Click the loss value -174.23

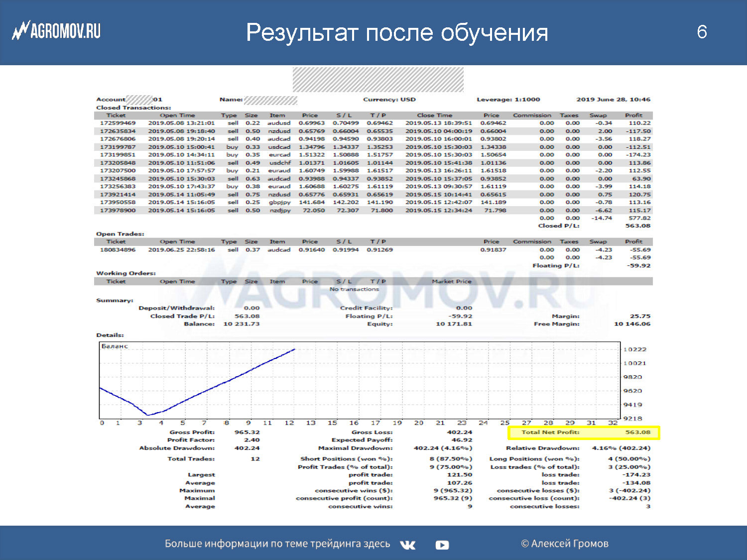click(638, 155)
